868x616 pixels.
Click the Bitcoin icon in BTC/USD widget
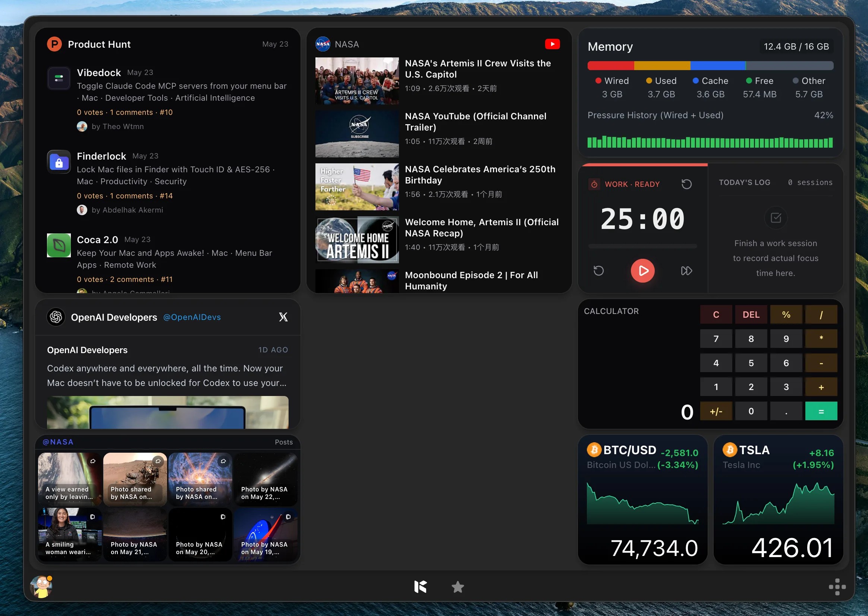pos(594,450)
